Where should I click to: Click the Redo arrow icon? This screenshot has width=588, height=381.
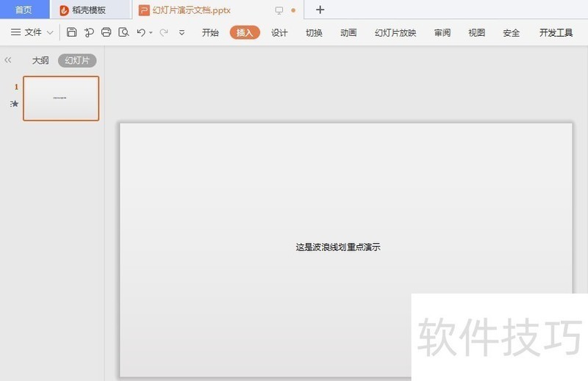click(x=163, y=32)
